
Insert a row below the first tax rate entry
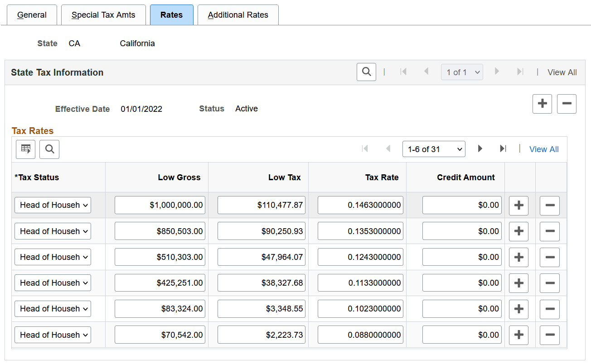coord(518,206)
